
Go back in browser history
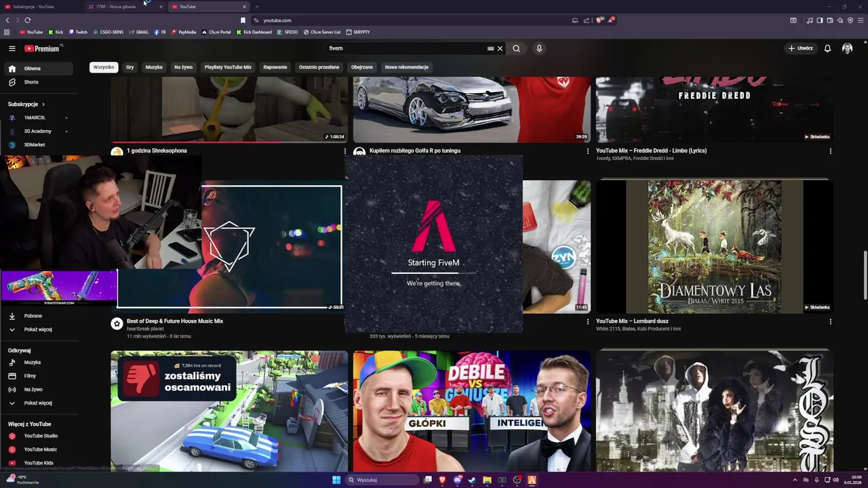pyautogui.click(x=7, y=20)
